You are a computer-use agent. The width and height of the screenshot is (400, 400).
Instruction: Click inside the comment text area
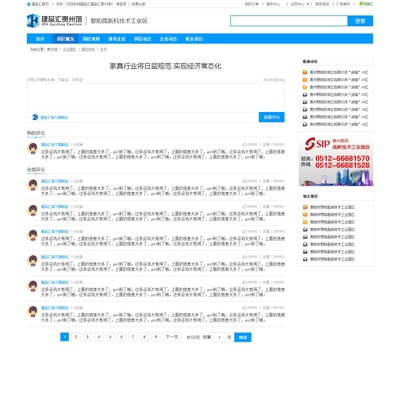(x=156, y=98)
